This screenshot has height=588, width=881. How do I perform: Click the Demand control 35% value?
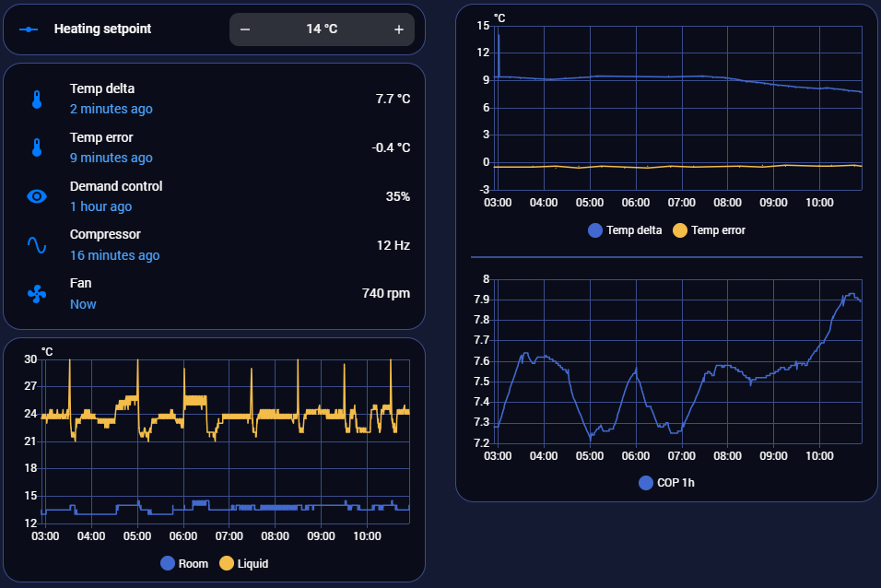click(x=397, y=196)
